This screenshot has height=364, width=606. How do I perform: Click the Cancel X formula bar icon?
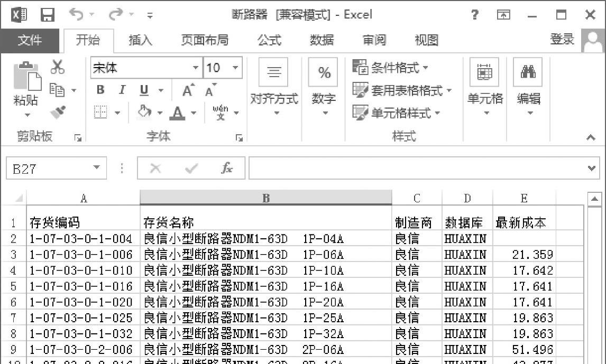[155, 169]
